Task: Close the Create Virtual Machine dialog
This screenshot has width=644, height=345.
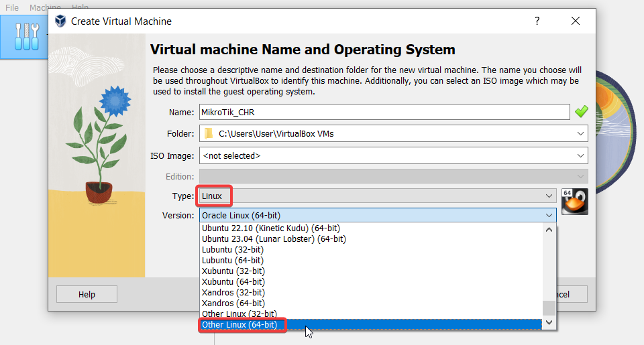Action: 576,21
